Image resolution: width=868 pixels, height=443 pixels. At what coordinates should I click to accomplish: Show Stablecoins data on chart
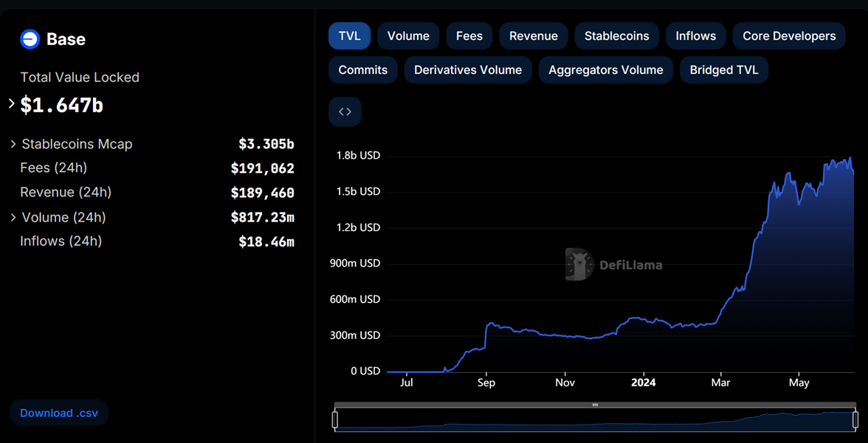point(616,36)
